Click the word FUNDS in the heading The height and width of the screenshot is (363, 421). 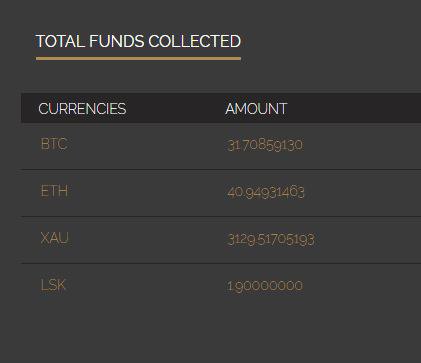(x=117, y=41)
